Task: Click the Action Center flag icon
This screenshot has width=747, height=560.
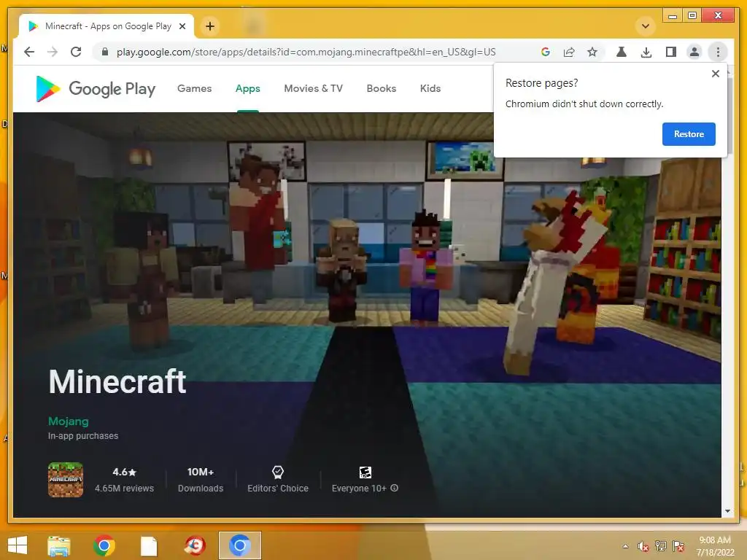Action: pyautogui.click(x=678, y=546)
